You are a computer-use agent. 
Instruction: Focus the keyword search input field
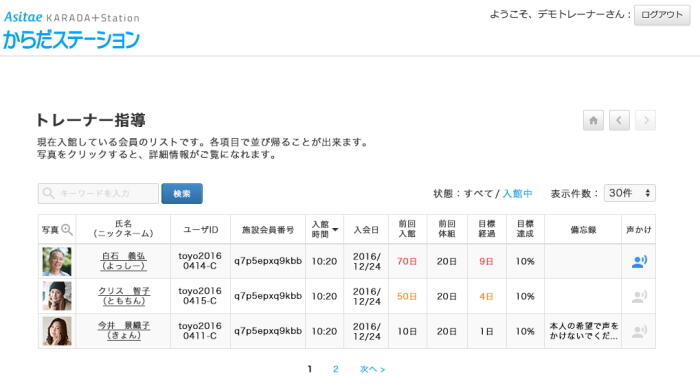(98, 194)
